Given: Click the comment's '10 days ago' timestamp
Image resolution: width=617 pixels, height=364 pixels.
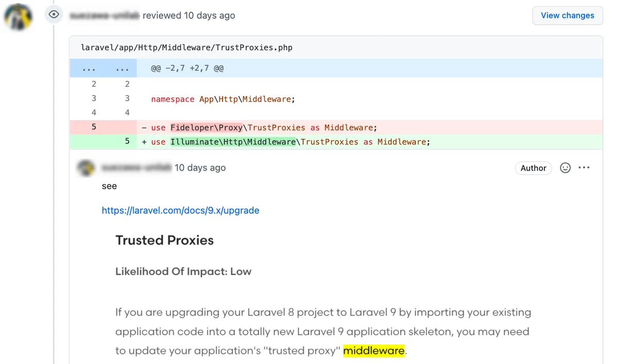Looking at the screenshot, I should click(x=200, y=168).
